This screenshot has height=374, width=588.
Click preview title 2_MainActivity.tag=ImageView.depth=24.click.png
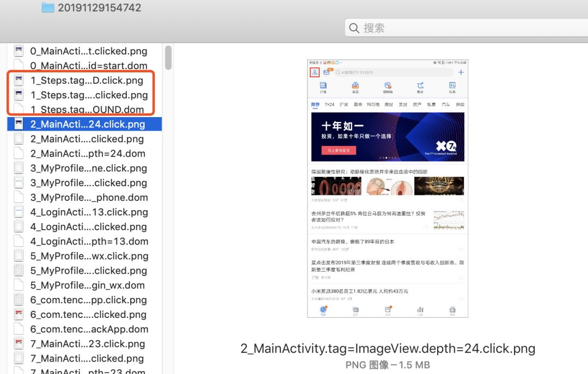pos(388,348)
